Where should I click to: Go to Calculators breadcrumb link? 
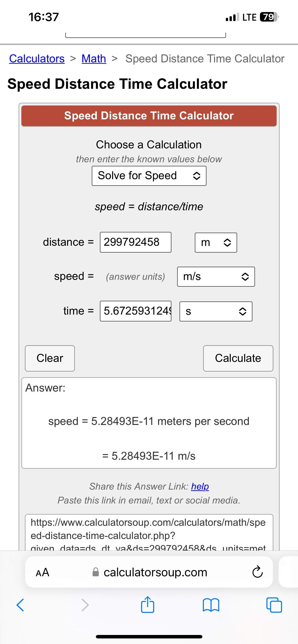[x=37, y=59]
